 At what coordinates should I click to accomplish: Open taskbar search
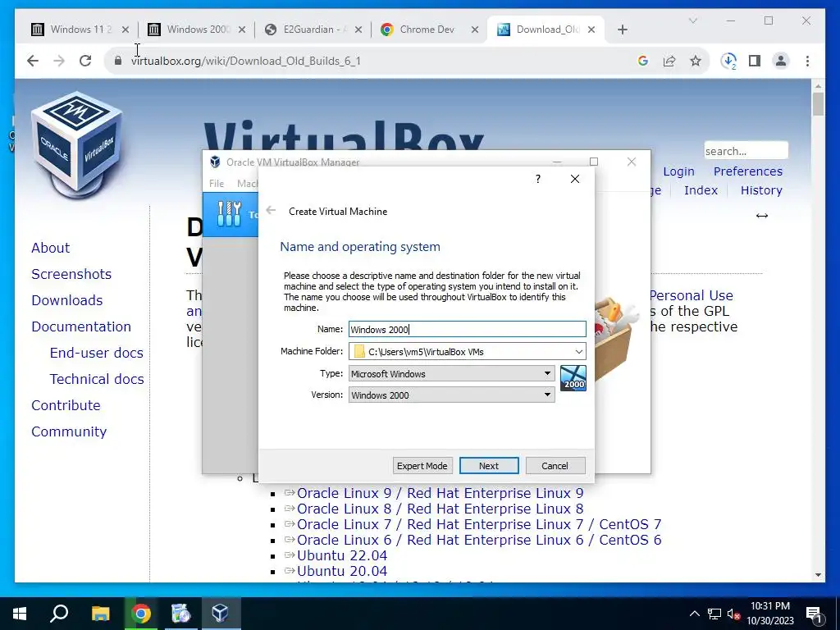(x=59, y=614)
